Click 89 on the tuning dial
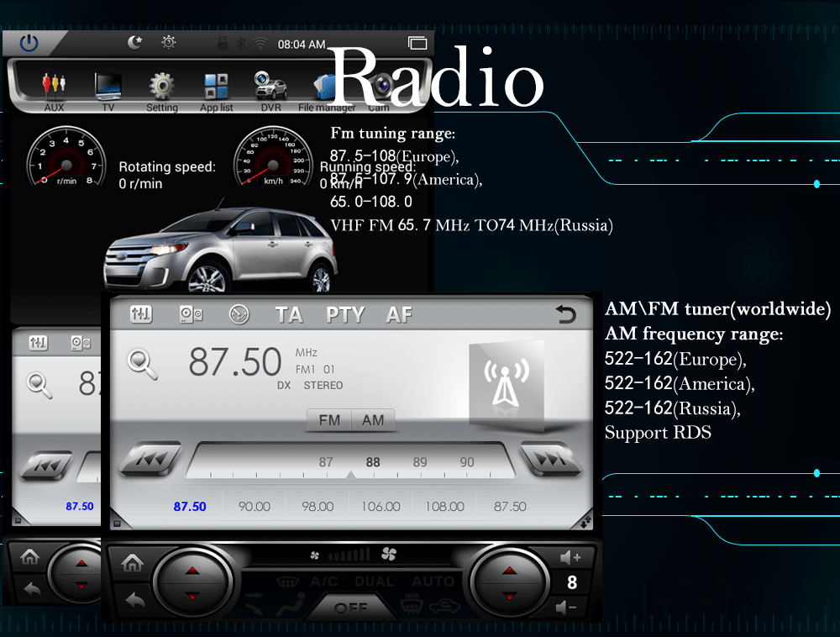 pos(420,462)
